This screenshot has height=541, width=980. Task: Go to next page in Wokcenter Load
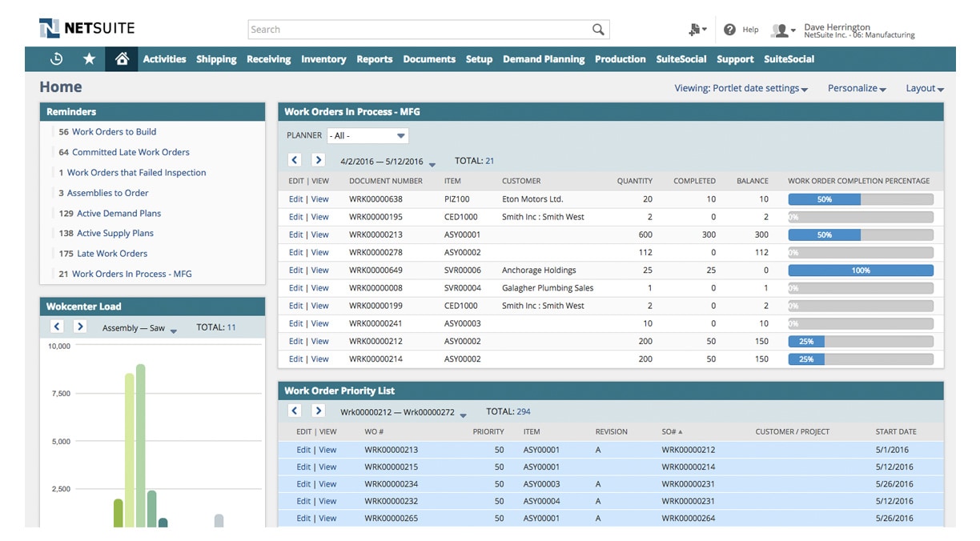click(80, 327)
